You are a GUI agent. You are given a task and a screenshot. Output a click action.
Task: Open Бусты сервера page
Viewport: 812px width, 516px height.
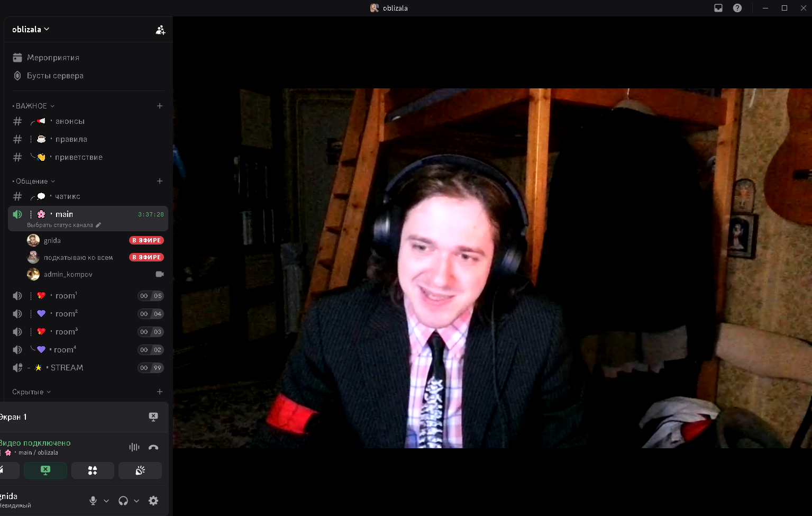(x=88, y=76)
